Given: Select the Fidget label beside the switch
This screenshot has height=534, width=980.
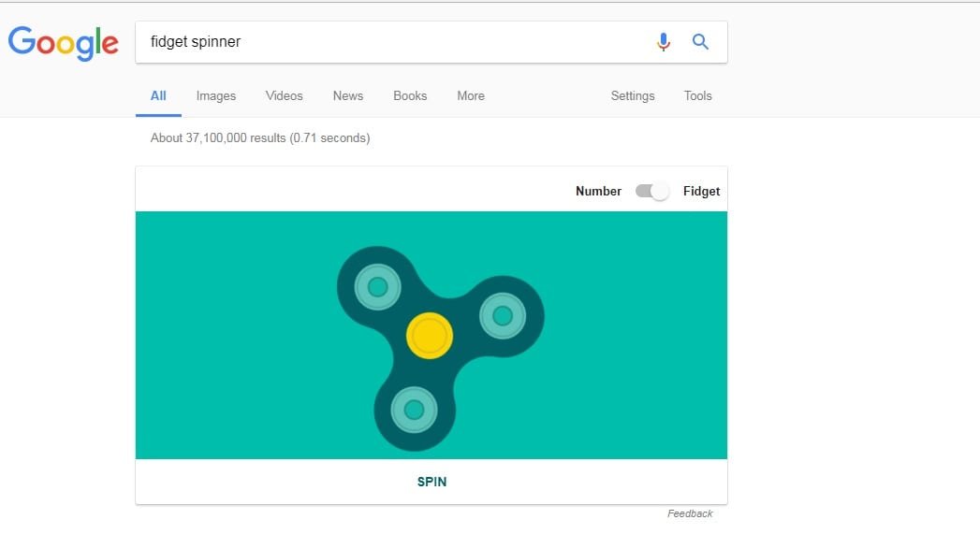Looking at the screenshot, I should tap(701, 191).
